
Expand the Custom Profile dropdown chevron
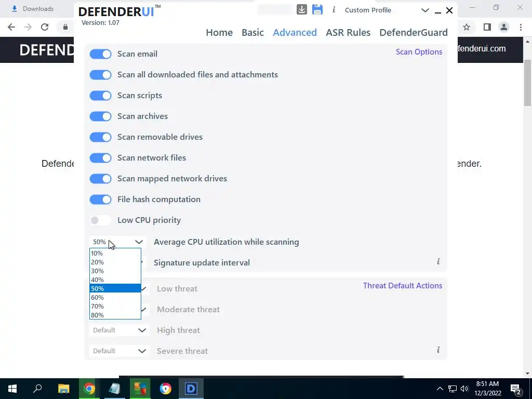425,10
